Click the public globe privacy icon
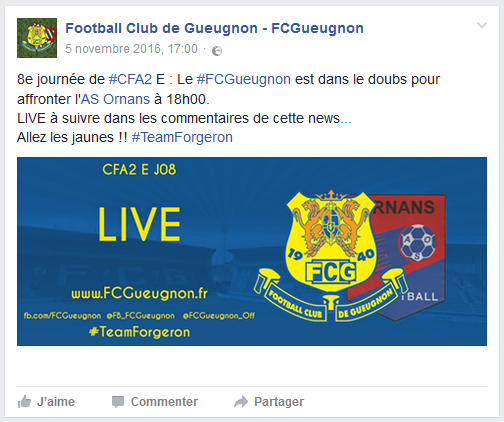This screenshot has height=422, width=504. click(x=217, y=51)
